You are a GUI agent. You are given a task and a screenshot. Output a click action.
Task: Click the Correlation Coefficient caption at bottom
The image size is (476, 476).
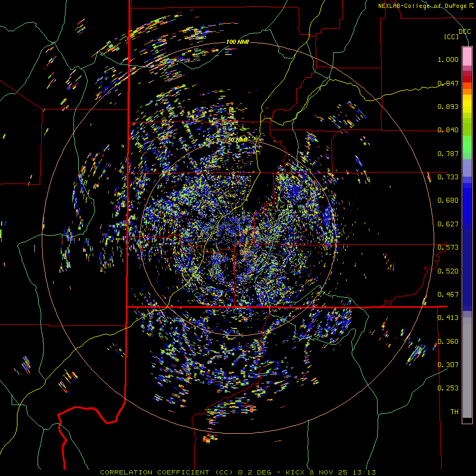pyautogui.click(x=237, y=472)
